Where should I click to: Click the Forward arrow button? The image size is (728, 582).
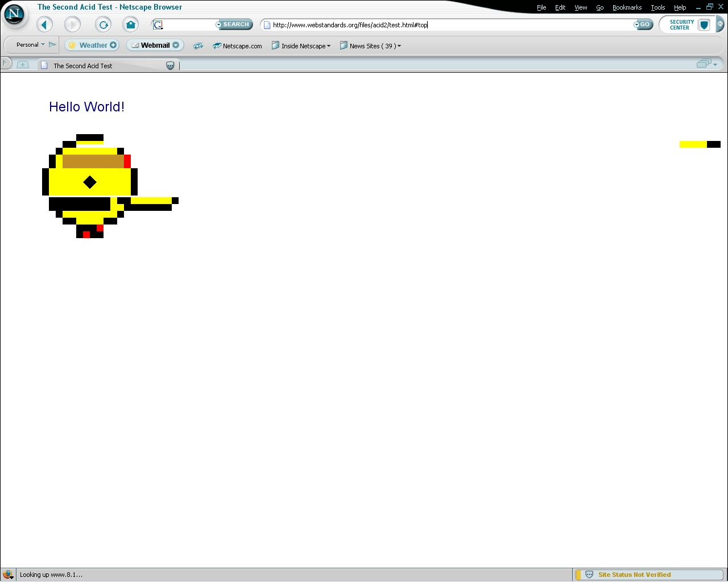(x=72, y=24)
